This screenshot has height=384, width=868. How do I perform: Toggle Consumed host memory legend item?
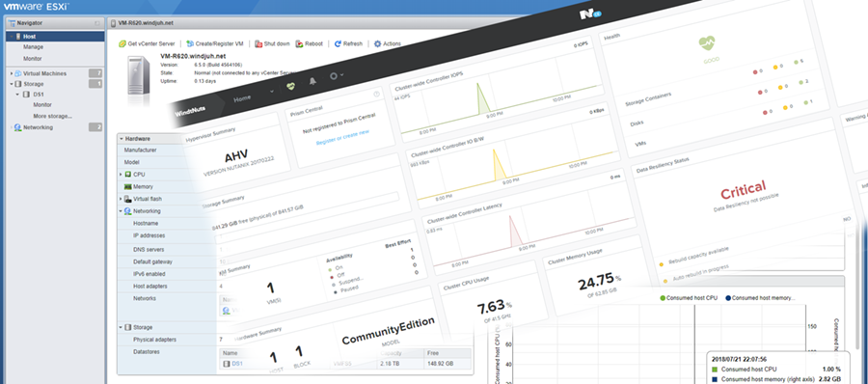(760, 298)
